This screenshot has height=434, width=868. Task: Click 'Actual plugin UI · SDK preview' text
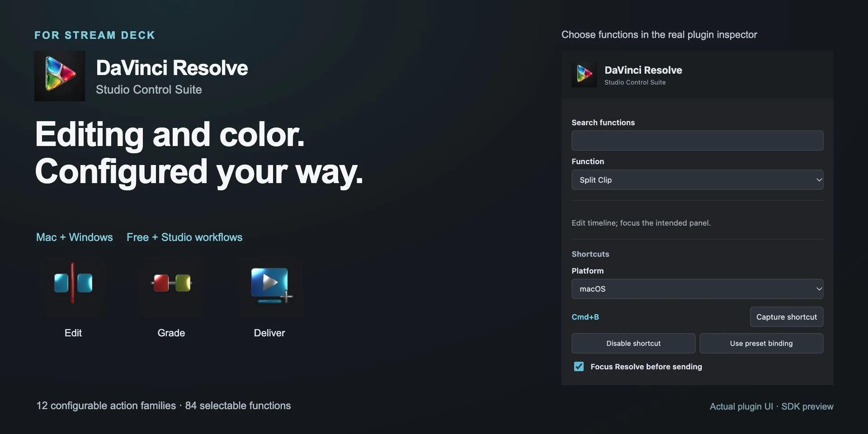point(772,406)
